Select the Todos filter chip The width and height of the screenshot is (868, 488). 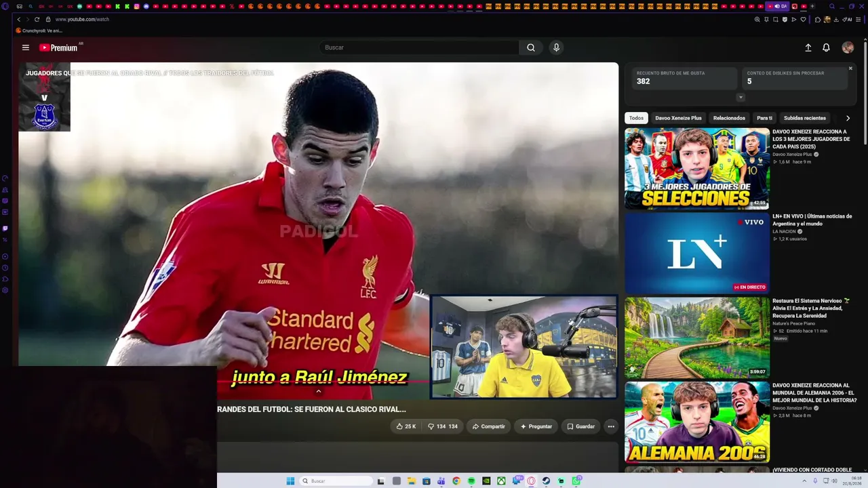(x=636, y=118)
